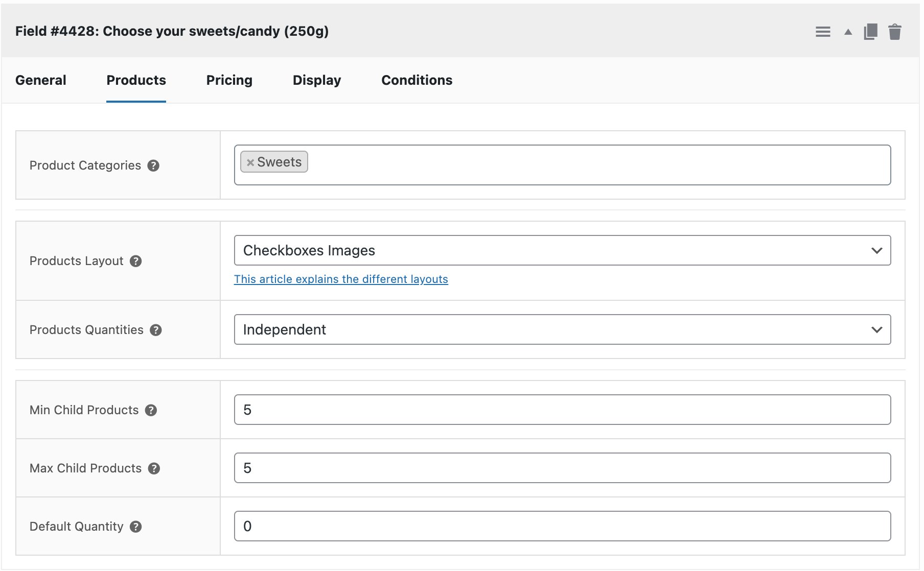View help for Products Layout setting
The height and width of the screenshot is (571, 924).
pos(135,261)
